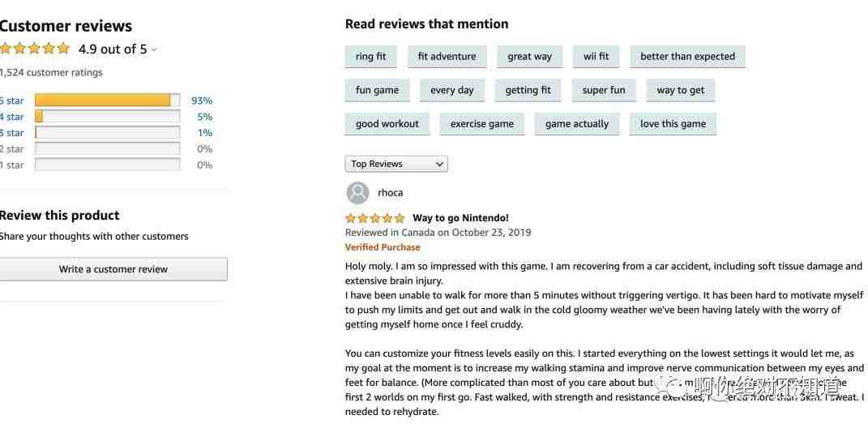Click the 3 star rating bar

pos(107,133)
